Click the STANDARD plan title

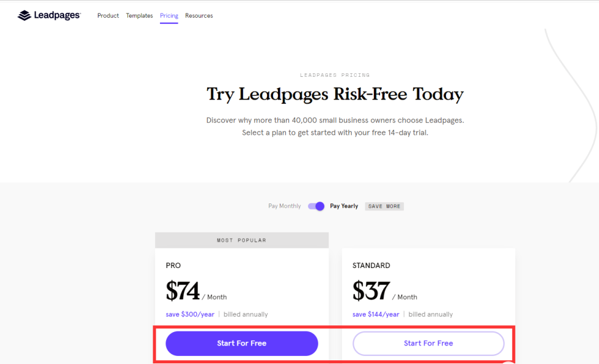[x=371, y=266]
